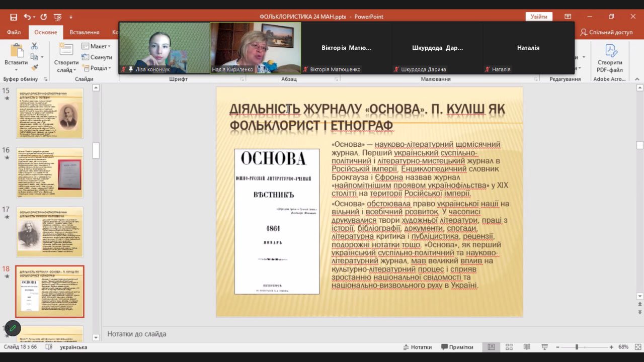Screen dimensions: 644x362
Task: Open the Файл menu tab
Action: pyautogui.click(x=14, y=32)
